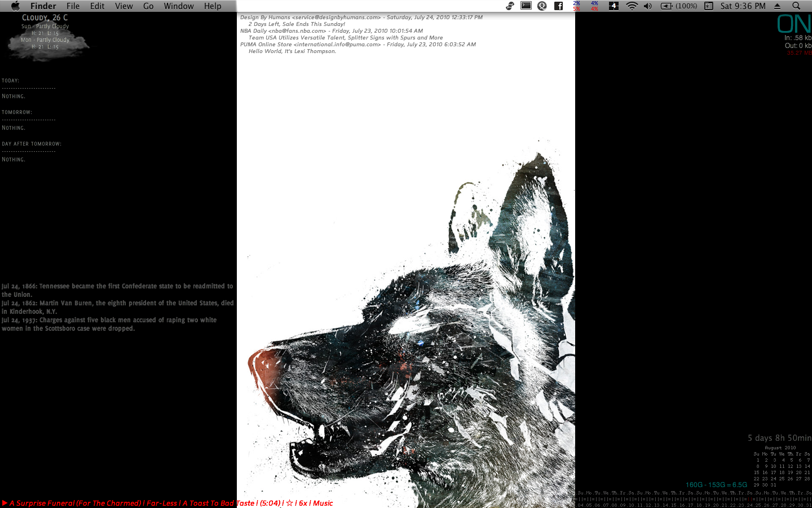Open the Finder menu
The image size is (812, 508).
pos(43,6)
